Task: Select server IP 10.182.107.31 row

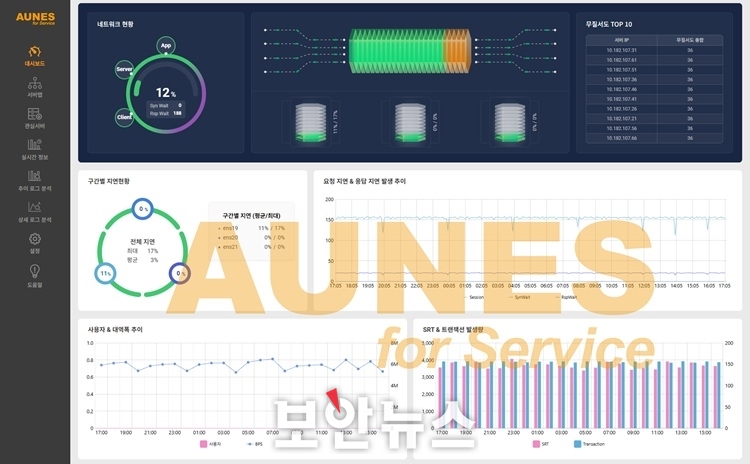Action: click(621, 49)
